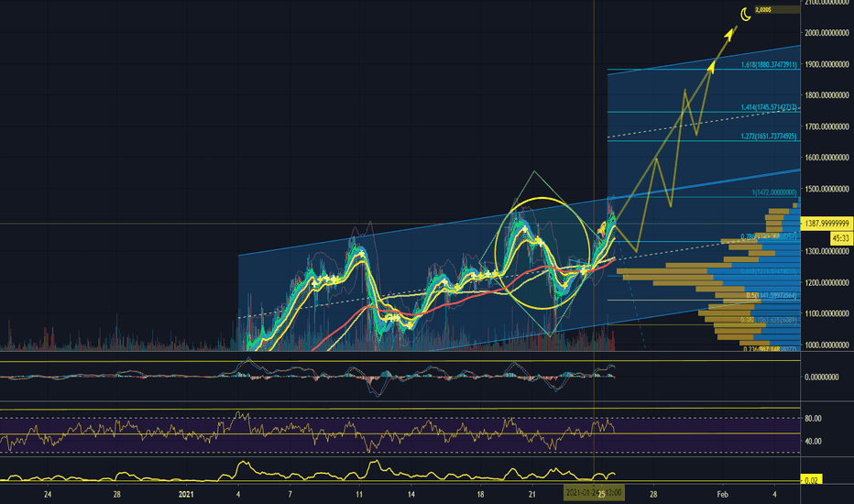Select the 1(1472.00000000) Fibonacci level label
Image resolution: width=854 pixels, height=504 pixels.
(774, 192)
